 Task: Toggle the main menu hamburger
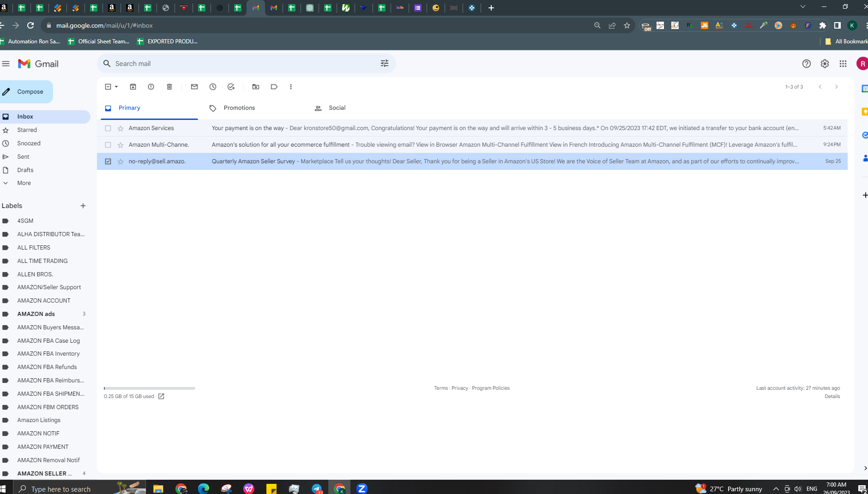6,64
